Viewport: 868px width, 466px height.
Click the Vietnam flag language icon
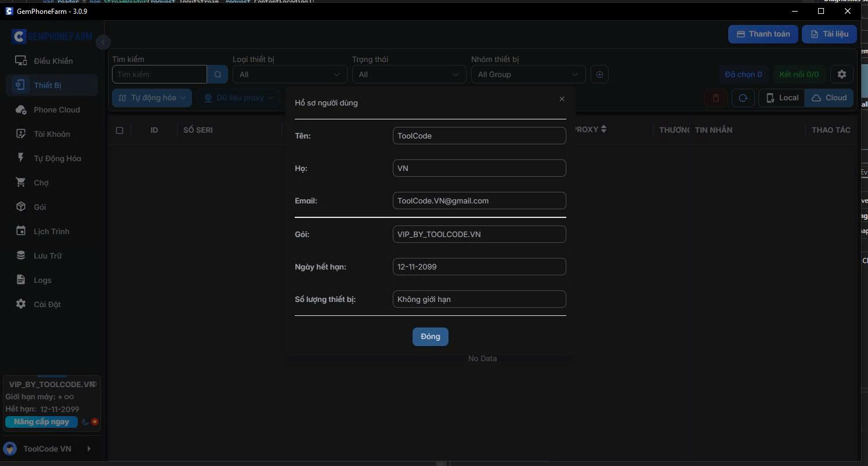coord(95,422)
